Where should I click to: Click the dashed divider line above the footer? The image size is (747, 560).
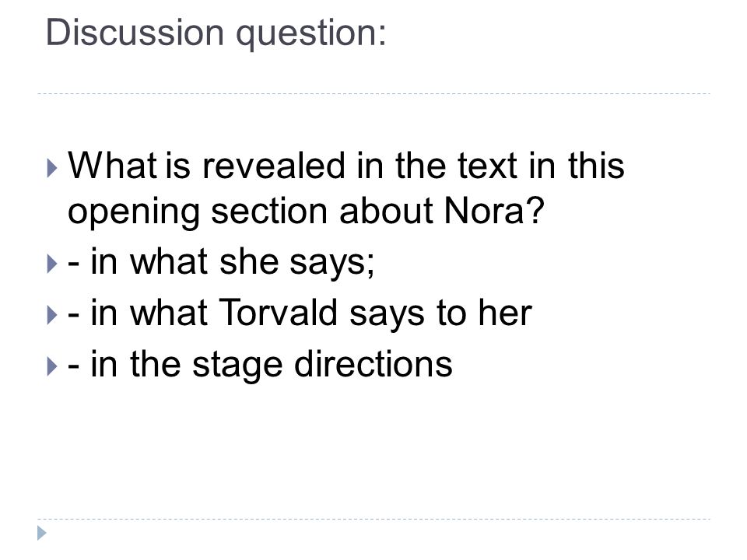point(373,519)
